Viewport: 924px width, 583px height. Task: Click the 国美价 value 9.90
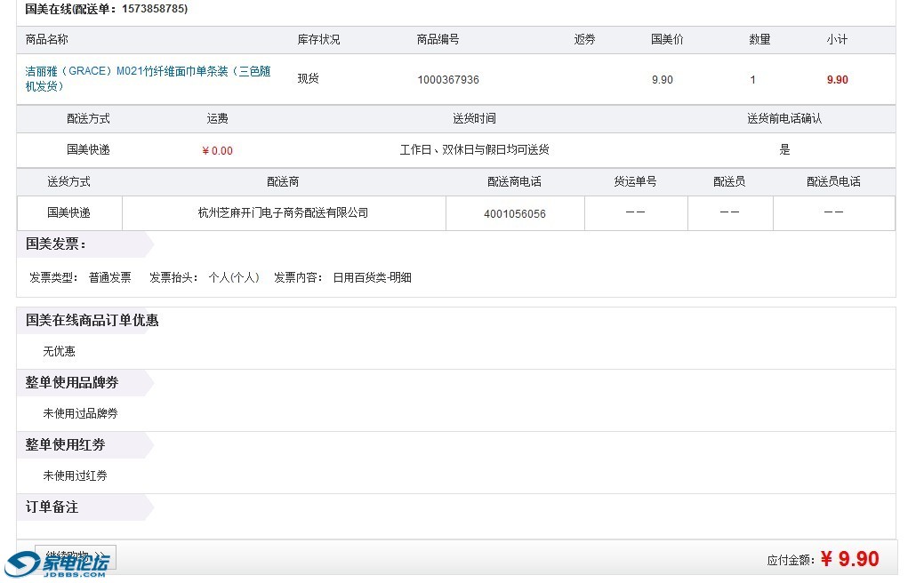663,79
